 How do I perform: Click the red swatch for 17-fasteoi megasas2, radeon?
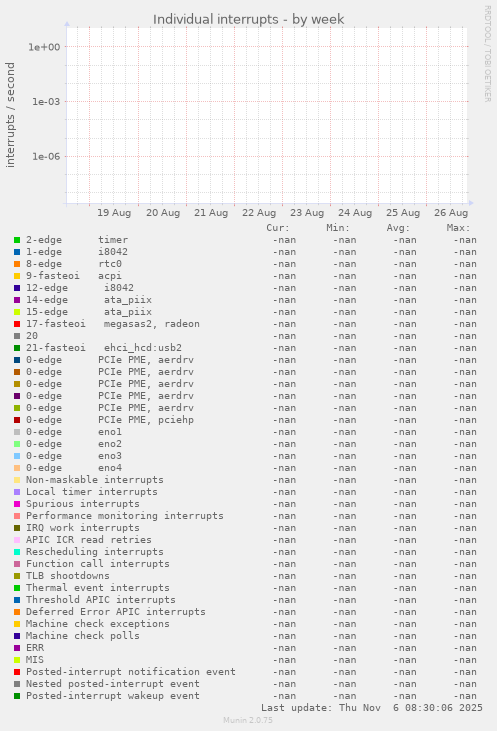click(17, 324)
